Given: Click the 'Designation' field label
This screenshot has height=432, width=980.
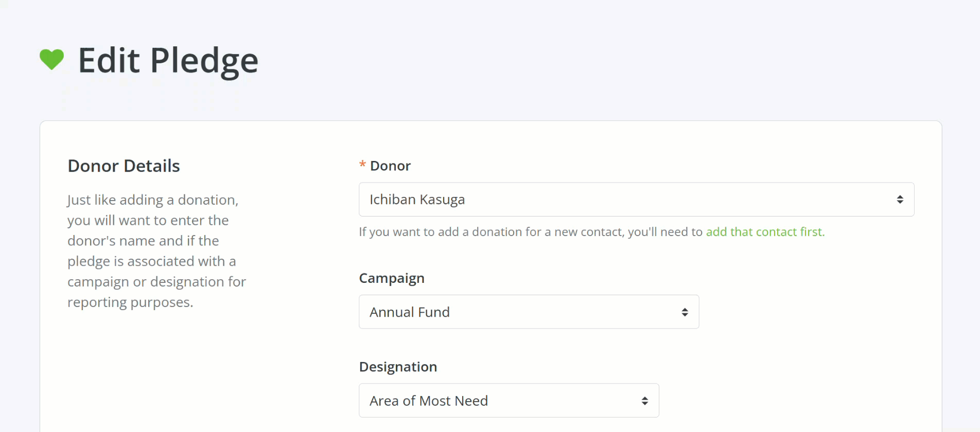Looking at the screenshot, I should tap(398, 367).
